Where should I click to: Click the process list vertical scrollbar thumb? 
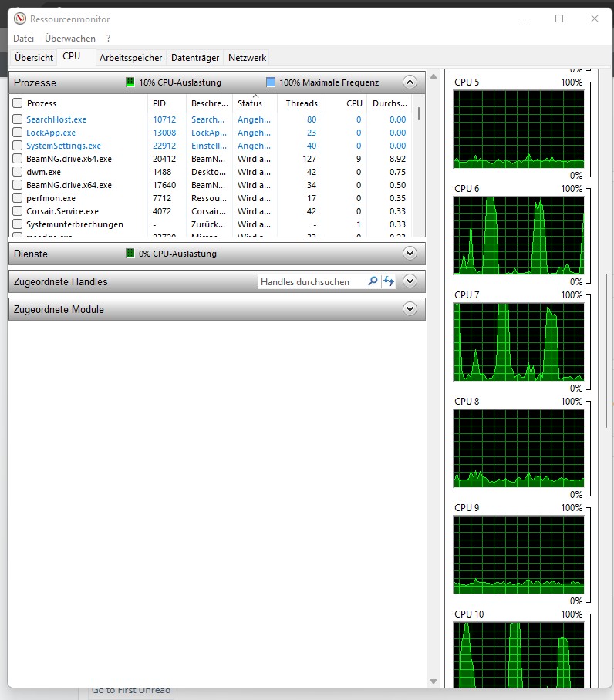click(x=418, y=113)
